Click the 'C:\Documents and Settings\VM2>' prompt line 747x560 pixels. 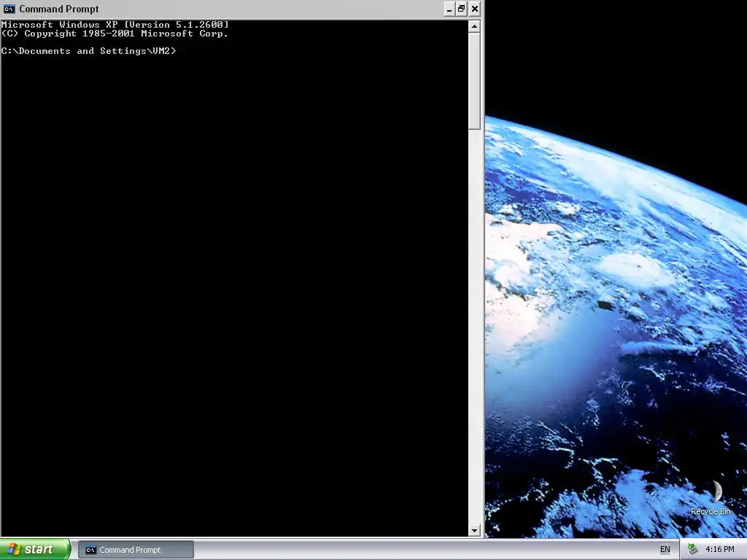[x=88, y=51]
